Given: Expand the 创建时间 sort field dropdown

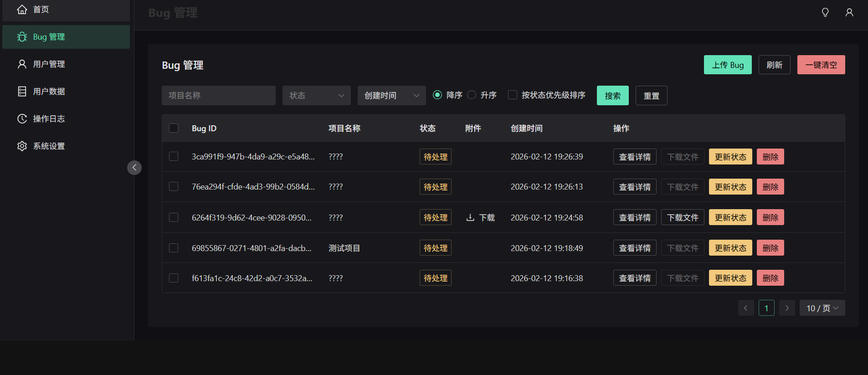Looking at the screenshot, I should coord(391,96).
